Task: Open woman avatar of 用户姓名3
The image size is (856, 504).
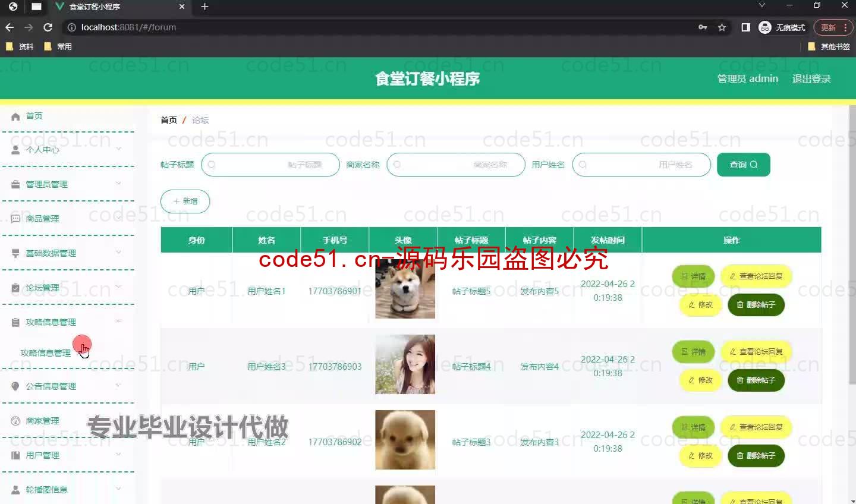Action: click(x=405, y=364)
